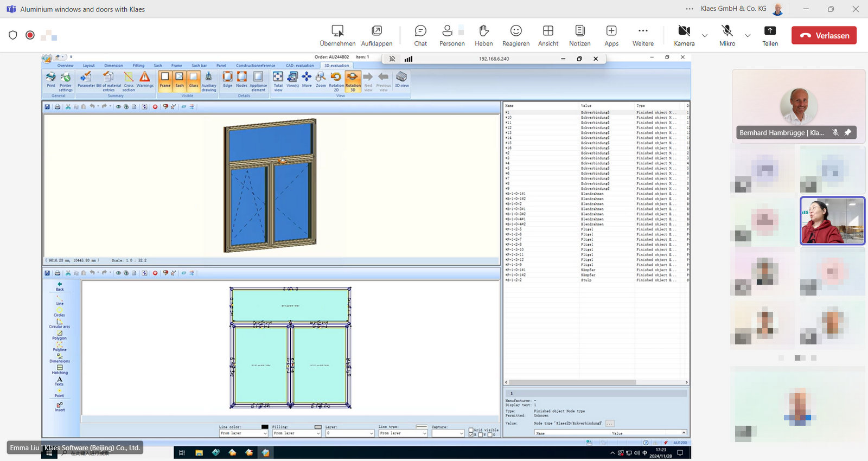Screen dimensions: 868x461
Task: Choose the Circles drawing tool
Action: pos(59,311)
